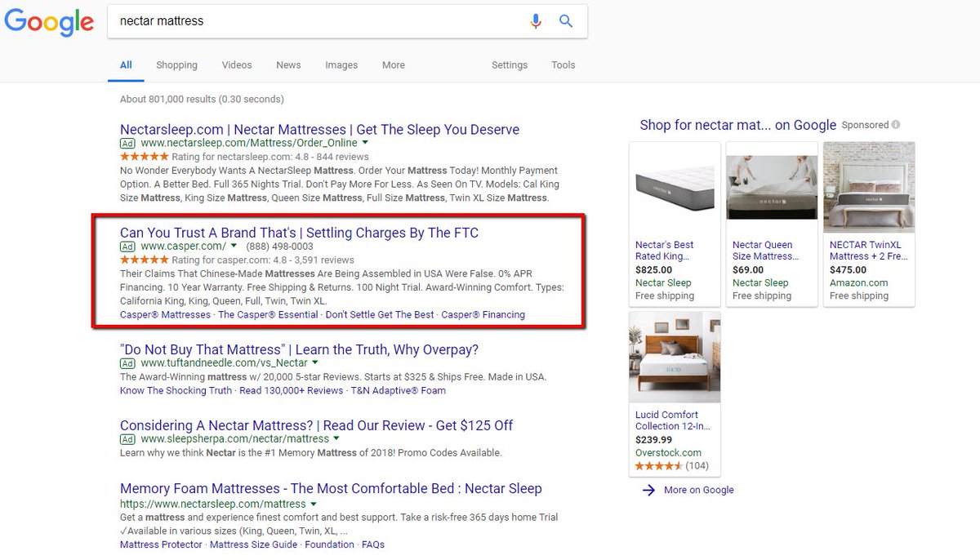Open the Images tab
The width and height of the screenshot is (980, 560).
[341, 65]
